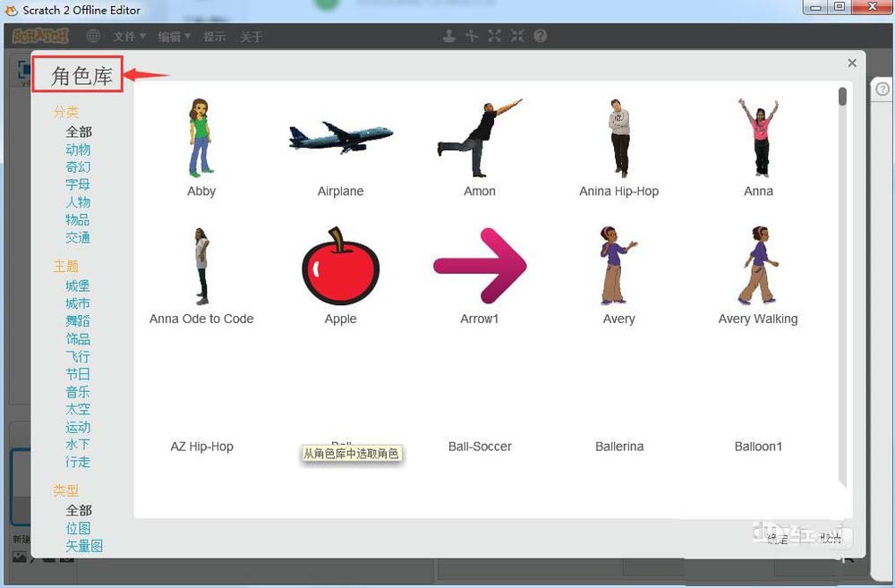Expand the 编辑 (Edit) dropdown menu
Viewport: 895px width, 588px height.
[174, 37]
